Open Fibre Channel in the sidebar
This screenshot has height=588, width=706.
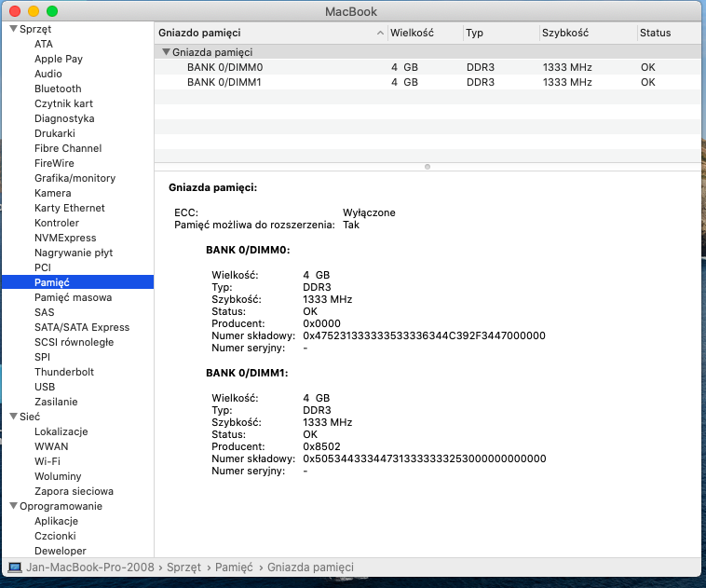(68, 148)
